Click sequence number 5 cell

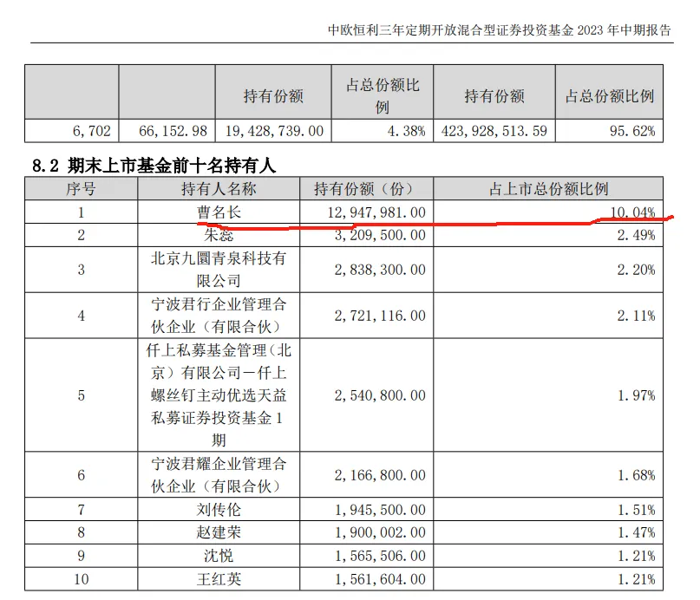click(81, 395)
